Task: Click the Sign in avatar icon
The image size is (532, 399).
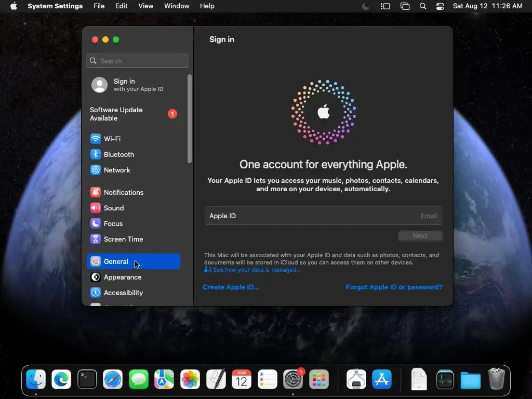Action: click(x=99, y=85)
